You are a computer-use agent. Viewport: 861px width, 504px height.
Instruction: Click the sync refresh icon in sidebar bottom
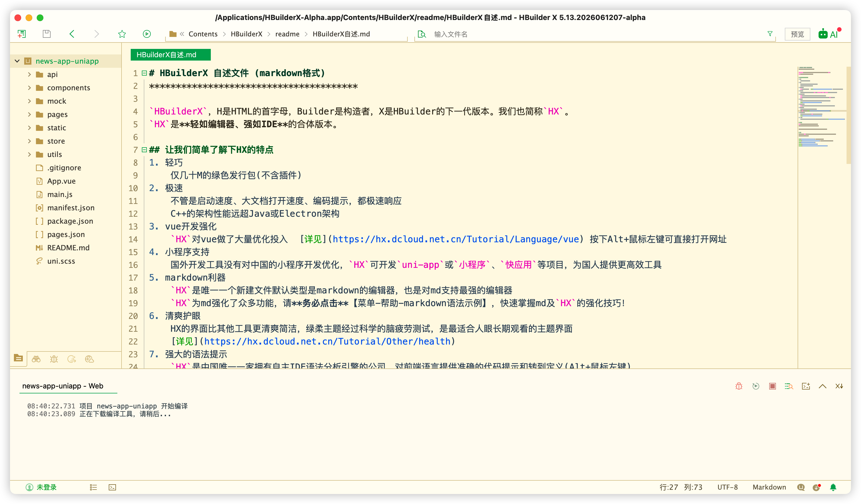click(72, 359)
